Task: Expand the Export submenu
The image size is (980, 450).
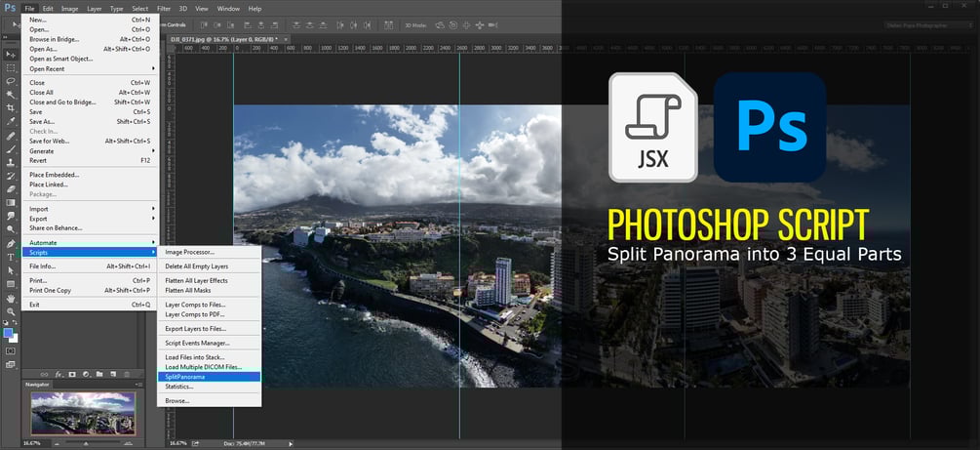Action: tap(90, 219)
